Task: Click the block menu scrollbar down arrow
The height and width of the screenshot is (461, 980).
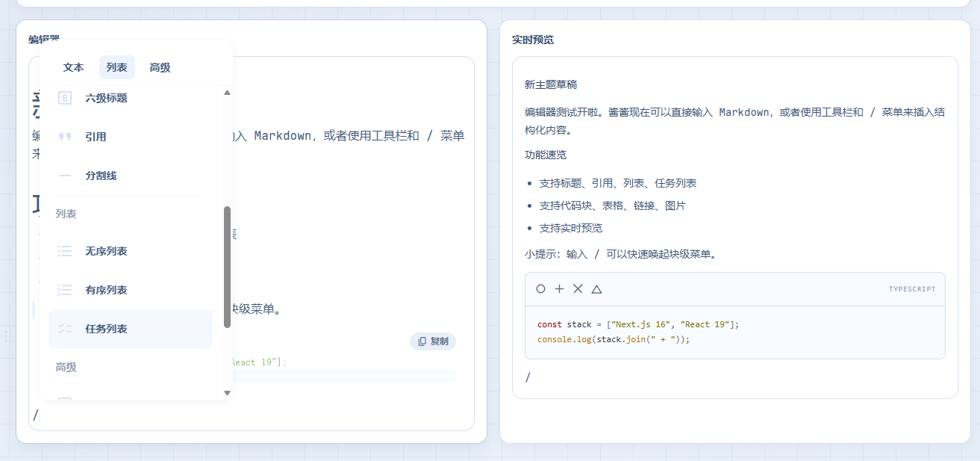Action: click(228, 393)
